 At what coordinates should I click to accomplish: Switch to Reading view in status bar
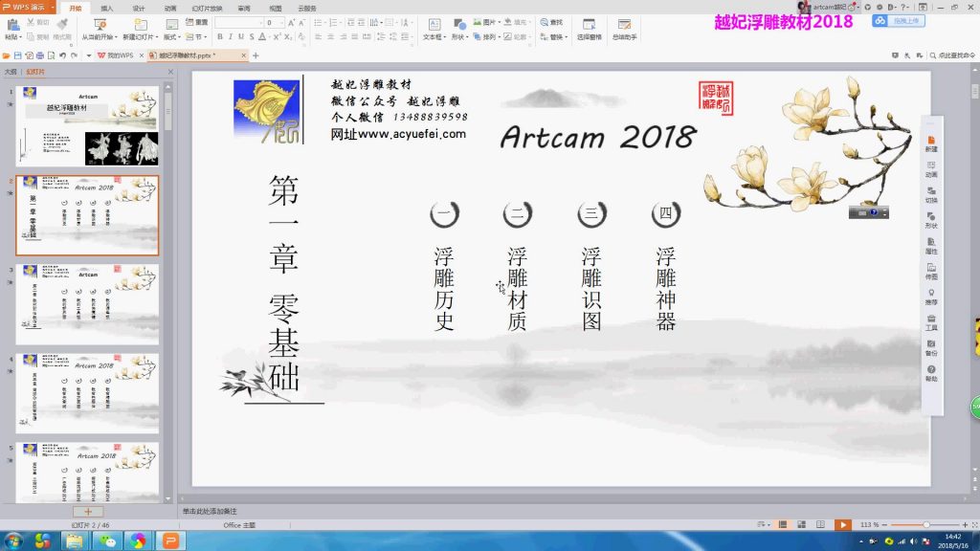click(x=820, y=525)
